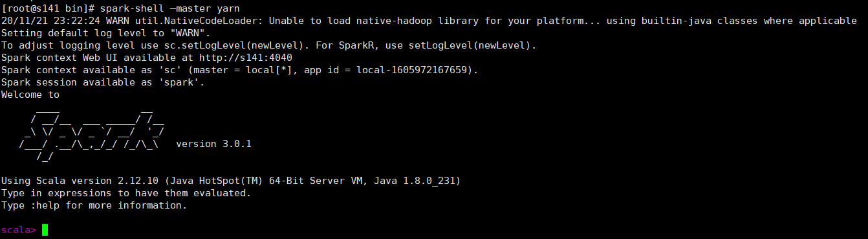
Task: Click the green terminal cursor block
Action: [x=45, y=230]
